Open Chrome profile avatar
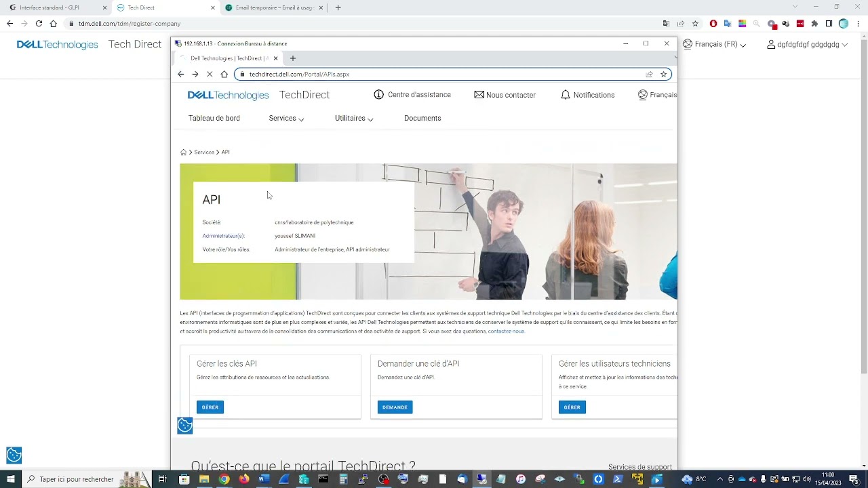Viewport: 868px width, 488px height. pos(844,23)
